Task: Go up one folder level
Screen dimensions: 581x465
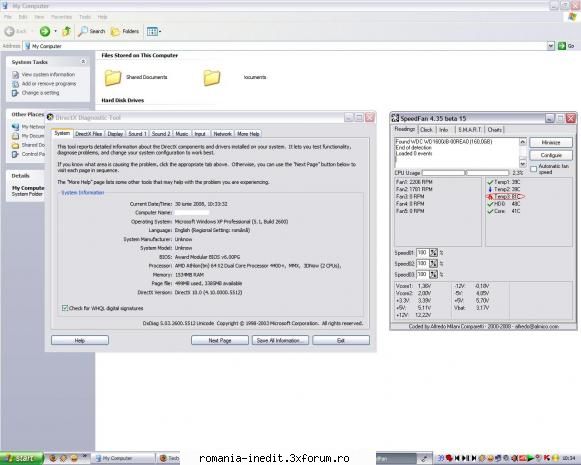Action: [67, 31]
